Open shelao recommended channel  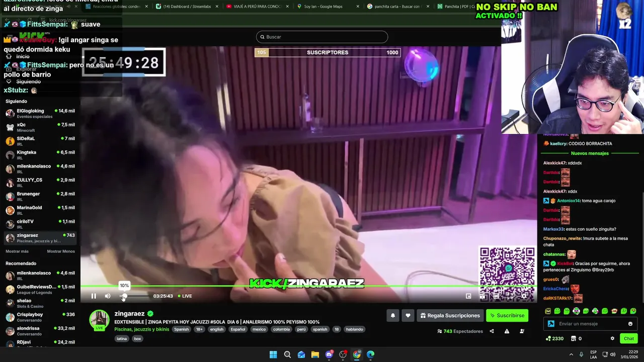pos(40,303)
